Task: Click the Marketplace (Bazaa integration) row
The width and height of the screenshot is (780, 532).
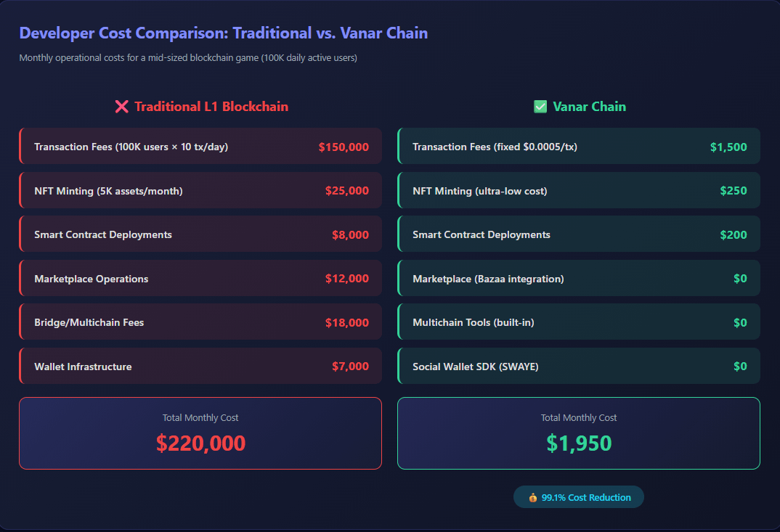Action: coord(579,279)
